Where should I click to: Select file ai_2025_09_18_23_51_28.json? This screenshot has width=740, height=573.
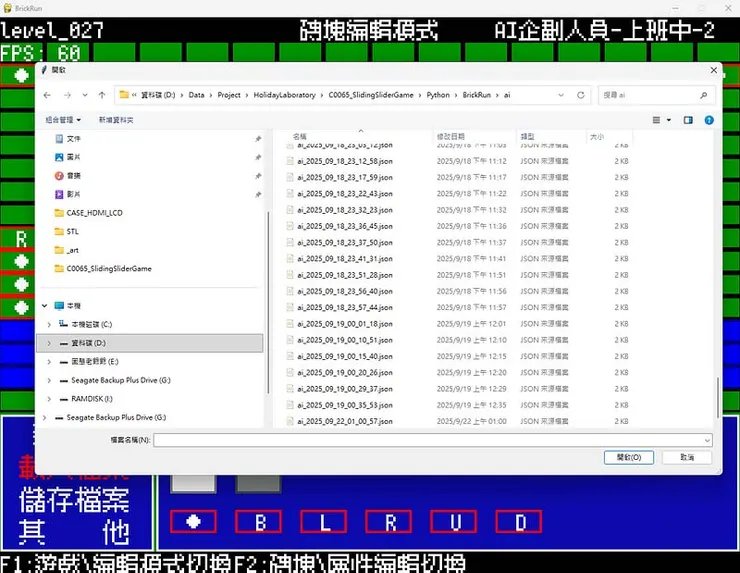[x=345, y=275]
